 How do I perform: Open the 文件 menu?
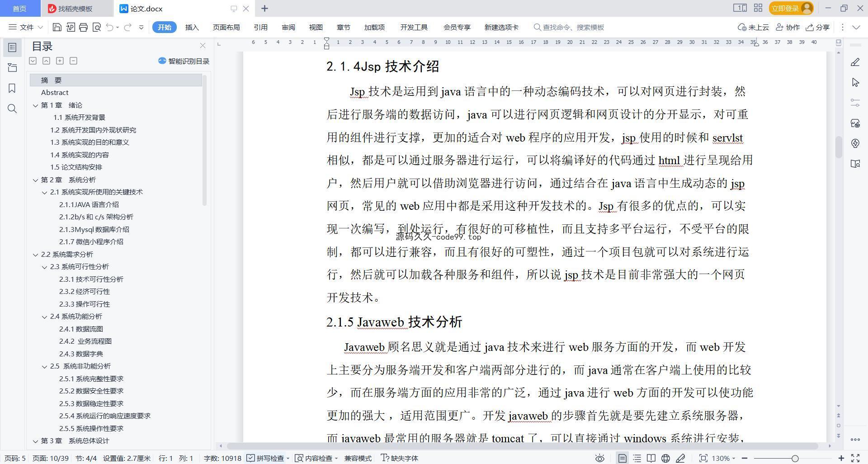point(26,27)
